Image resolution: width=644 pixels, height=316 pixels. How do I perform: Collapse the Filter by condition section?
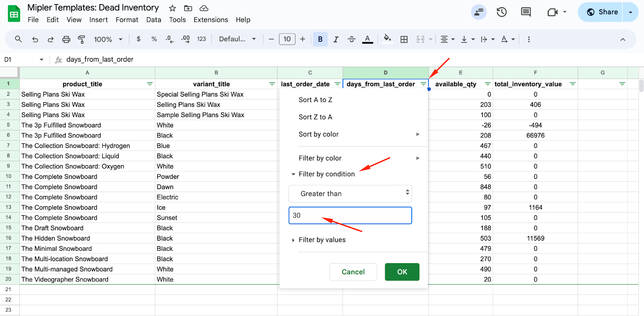326,174
